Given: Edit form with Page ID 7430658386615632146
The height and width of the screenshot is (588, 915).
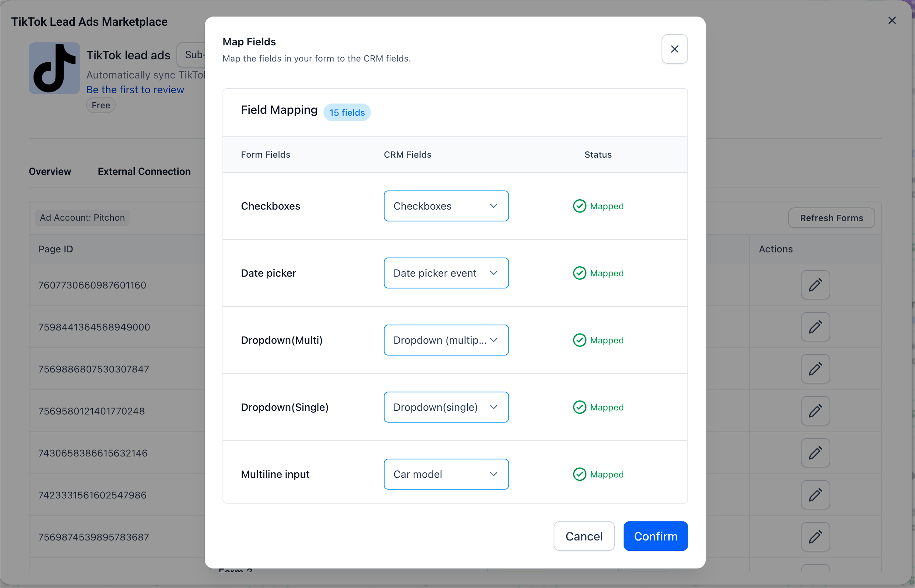Looking at the screenshot, I should [x=815, y=453].
